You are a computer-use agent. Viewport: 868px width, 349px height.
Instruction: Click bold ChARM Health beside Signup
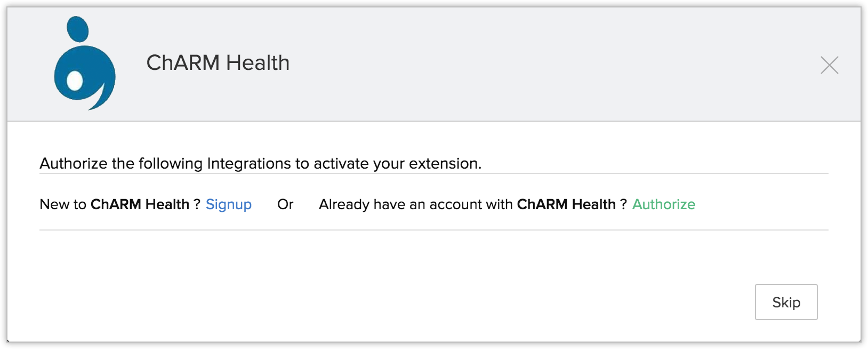point(140,204)
